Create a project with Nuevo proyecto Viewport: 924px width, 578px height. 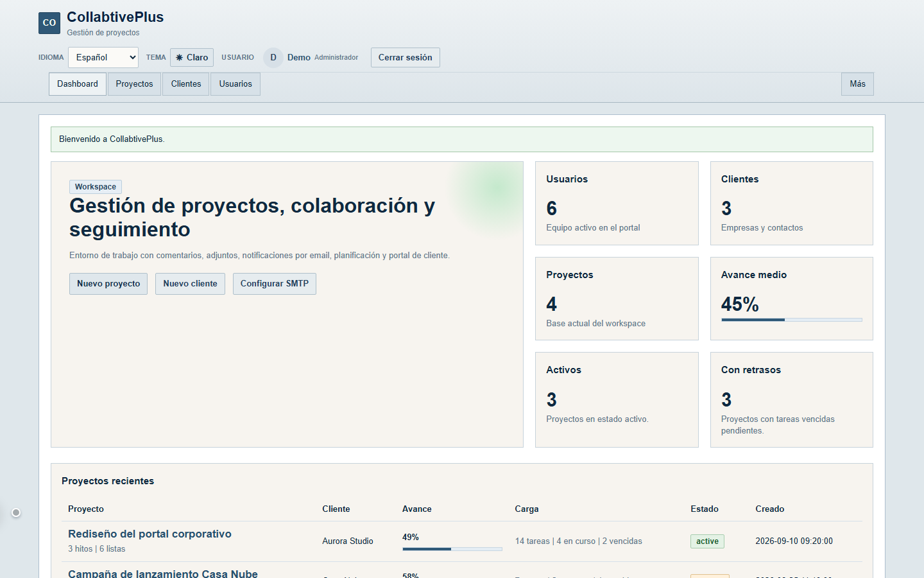tap(108, 284)
